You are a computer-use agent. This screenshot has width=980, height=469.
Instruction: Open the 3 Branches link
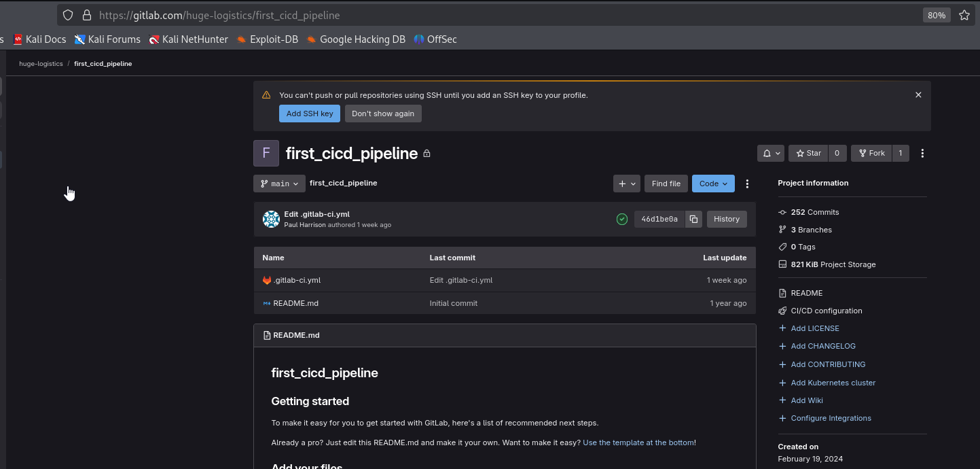pos(812,230)
